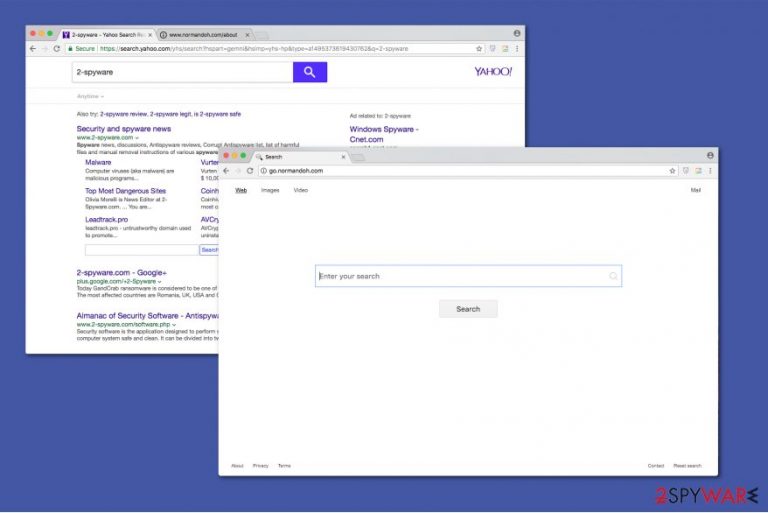Viewport: 768px width, 513px height.
Task: Click the gray Search button on normandoh page
Action: click(x=468, y=309)
